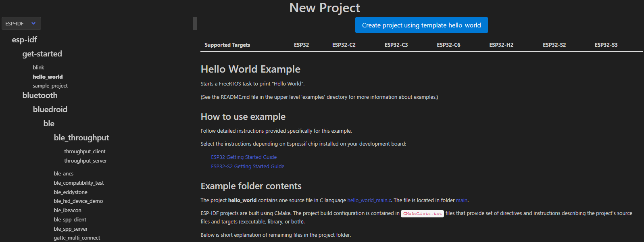Viewport: 644px width, 242px height.
Task: Select the ble_compatibility_test example
Action: (x=79, y=183)
